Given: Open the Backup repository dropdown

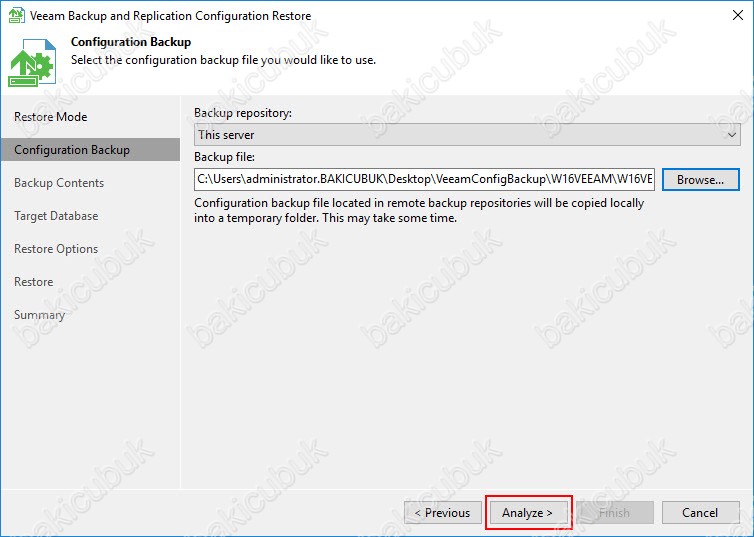Looking at the screenshot, I should point(467,135).
